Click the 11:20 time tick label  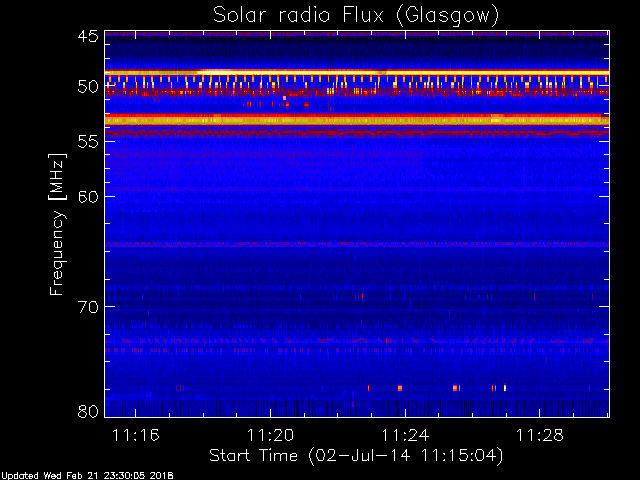coord(270,435)
